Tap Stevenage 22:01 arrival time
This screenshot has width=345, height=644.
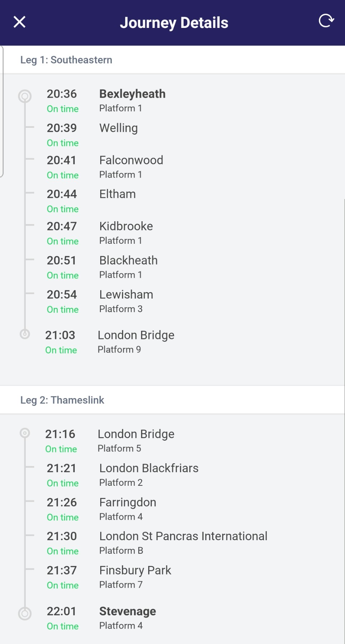pyautogui.click(x=62, y=611)
